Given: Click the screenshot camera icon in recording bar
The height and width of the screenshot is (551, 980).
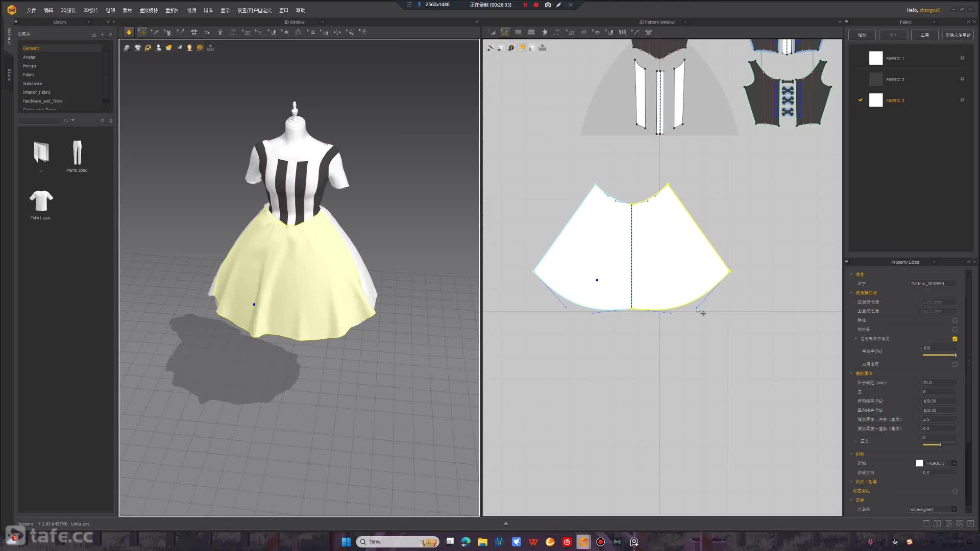Looking at the screenshot, I should pyautogui.click(x=548, y=5).
